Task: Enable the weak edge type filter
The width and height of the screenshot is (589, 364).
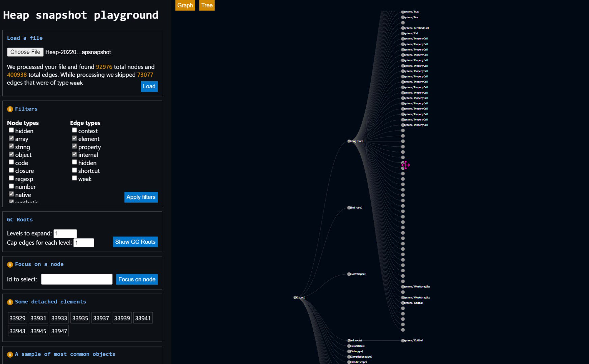Action: click(75, 178)
